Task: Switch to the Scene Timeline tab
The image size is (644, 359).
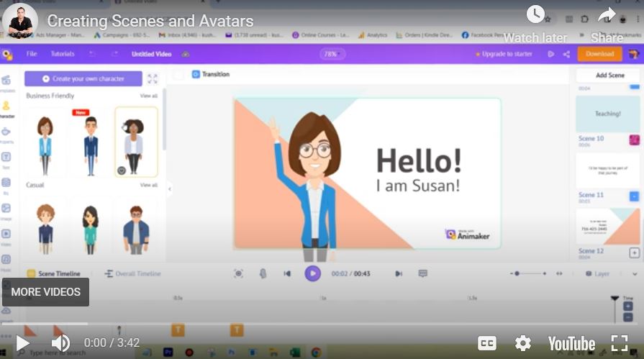Action: click(x=53, y=273)
